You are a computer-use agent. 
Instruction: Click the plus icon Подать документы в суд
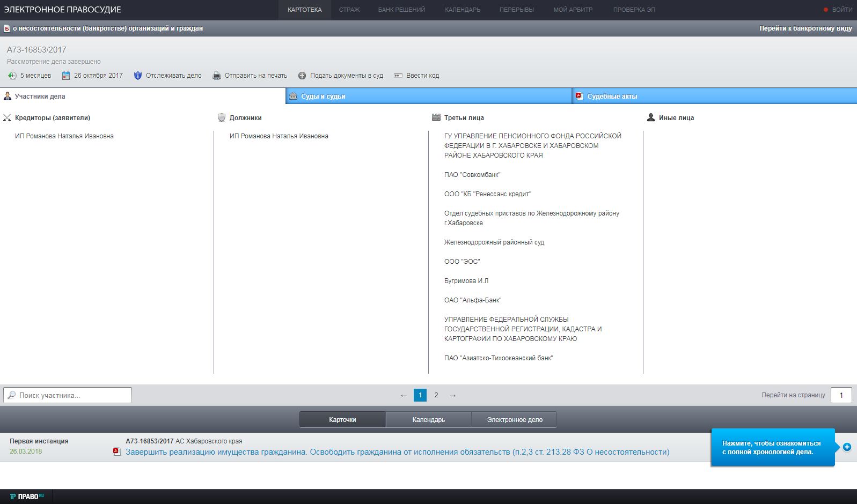click(302, 76)
